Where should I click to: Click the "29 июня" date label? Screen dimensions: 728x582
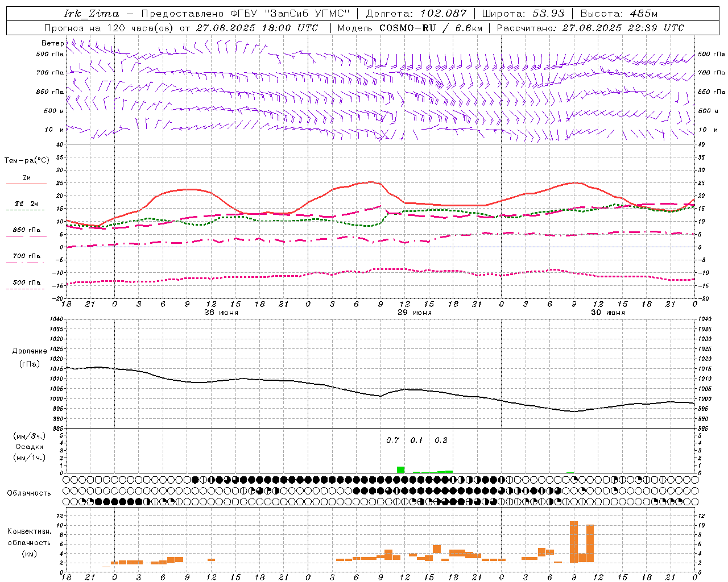coord(415,312)
